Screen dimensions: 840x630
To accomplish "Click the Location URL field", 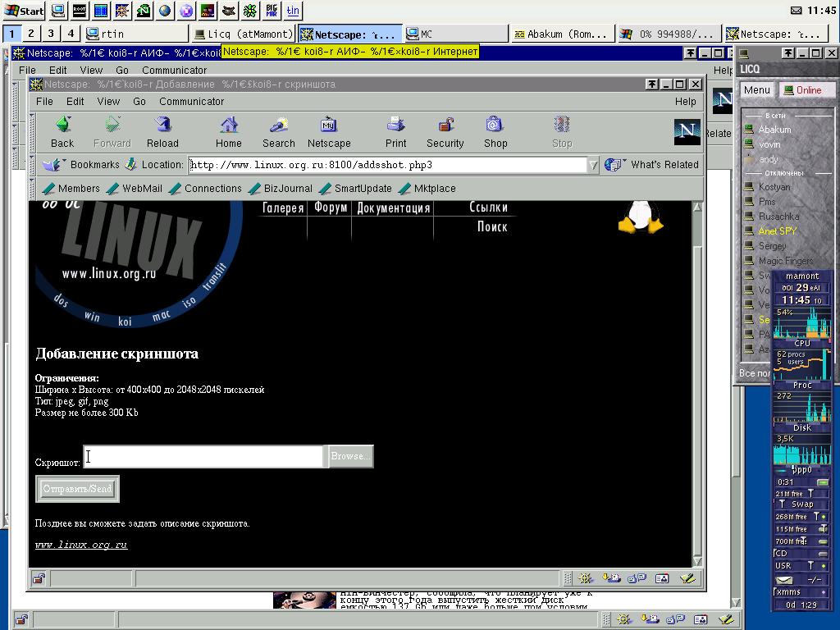I will tap(388, 165).
